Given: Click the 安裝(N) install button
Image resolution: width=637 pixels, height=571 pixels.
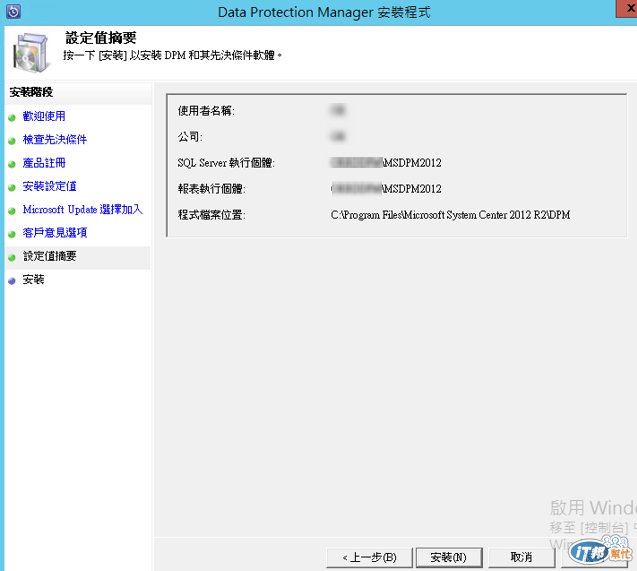Looking at the screenshot, I should pos(449,558).
